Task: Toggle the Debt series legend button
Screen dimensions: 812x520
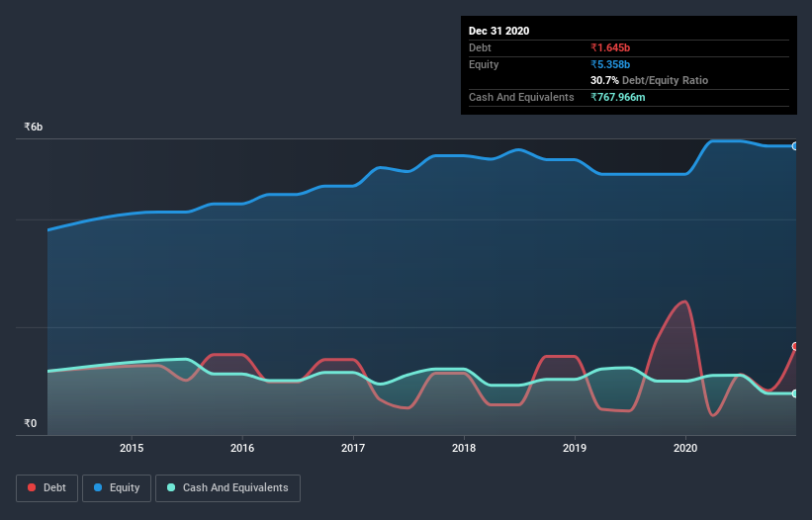Action: tap(46, 488)
